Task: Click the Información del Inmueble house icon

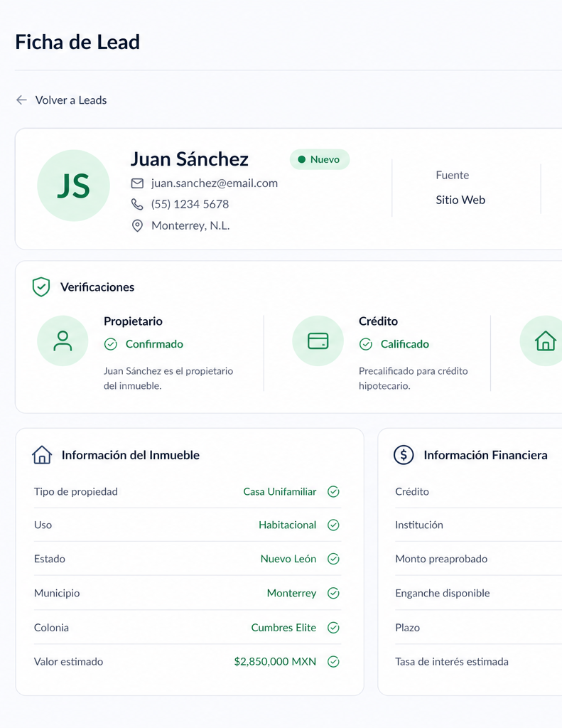Action: pos(42,455)
